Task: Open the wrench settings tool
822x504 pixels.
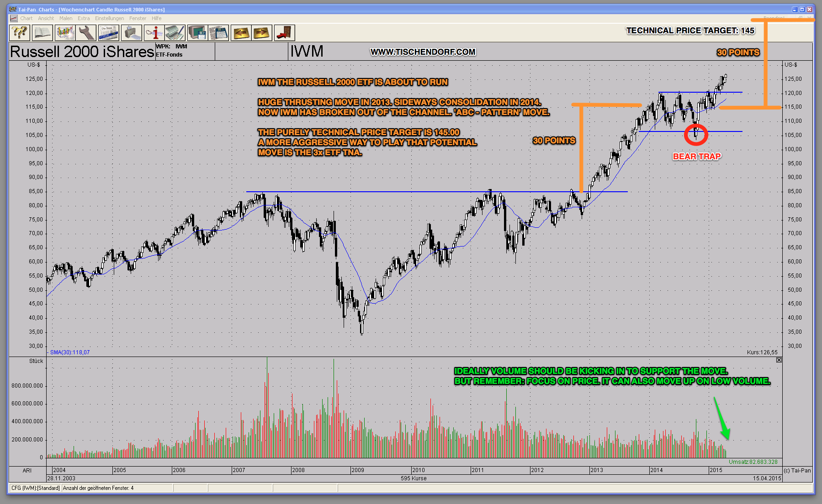Action: click(x=86, y=33)
